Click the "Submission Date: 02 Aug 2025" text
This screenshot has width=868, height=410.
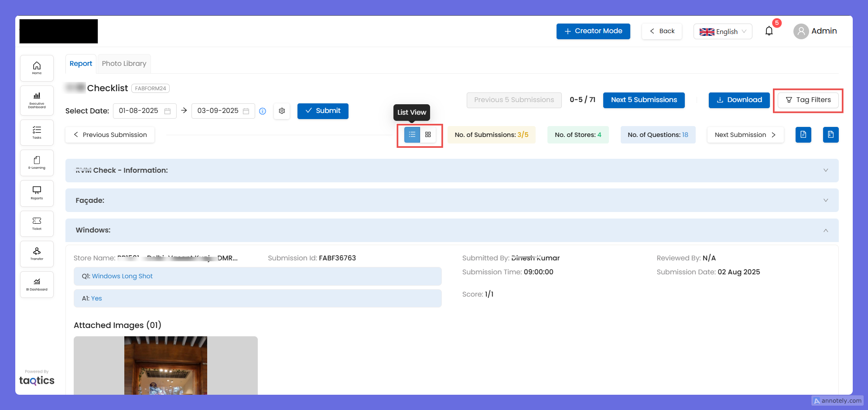(708, 272)
